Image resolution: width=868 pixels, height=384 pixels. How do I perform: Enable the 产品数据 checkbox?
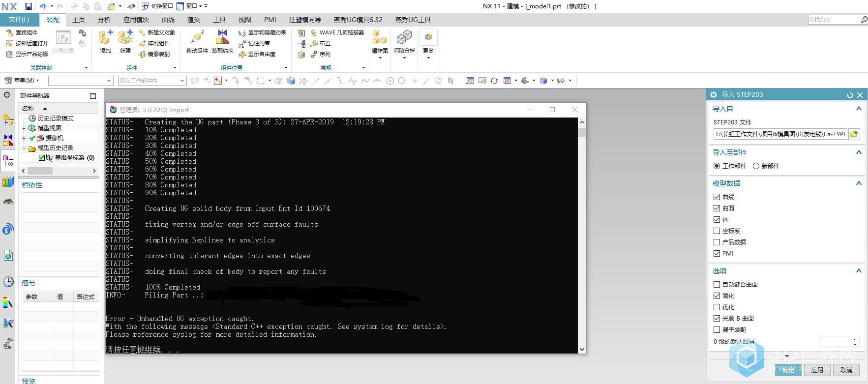click(x=717, y=242)
